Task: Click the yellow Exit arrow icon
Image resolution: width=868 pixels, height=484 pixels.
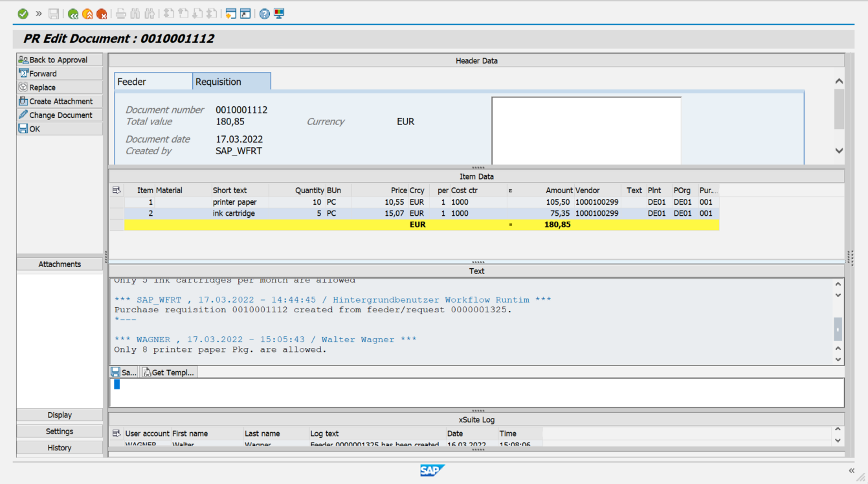Action: coord(87,14)
